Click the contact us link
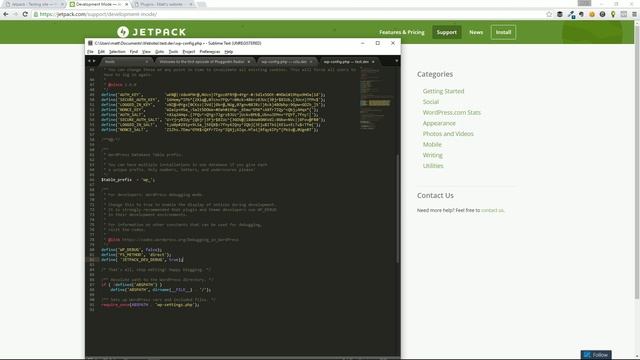 pos(492,210)
